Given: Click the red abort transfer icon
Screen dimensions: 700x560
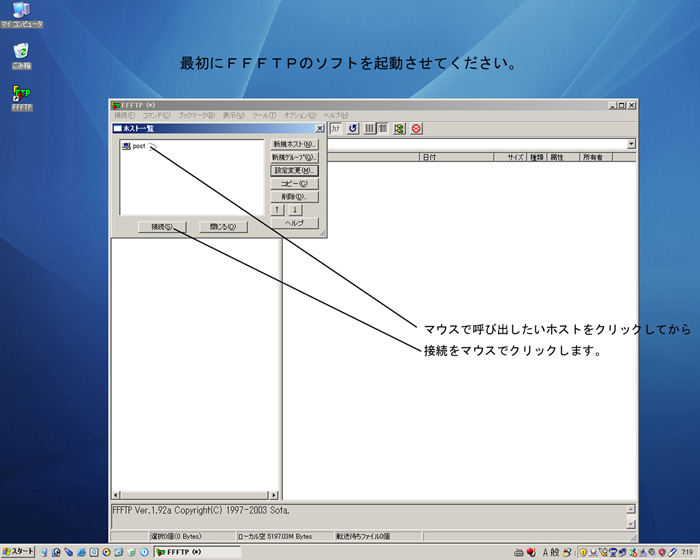Looking at the screenshot, I should pyautogui.click(x=416, y=129).
